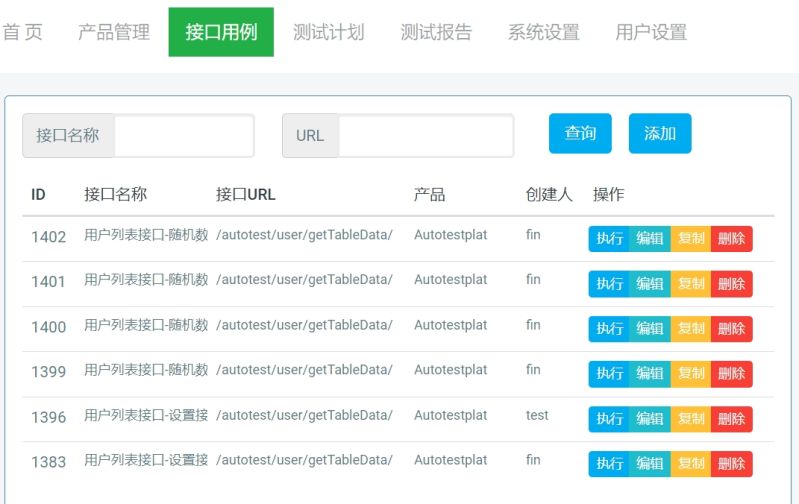Copy the case in row 1399
Viewport: 799px width, 504px height.
tap(691, 374)
